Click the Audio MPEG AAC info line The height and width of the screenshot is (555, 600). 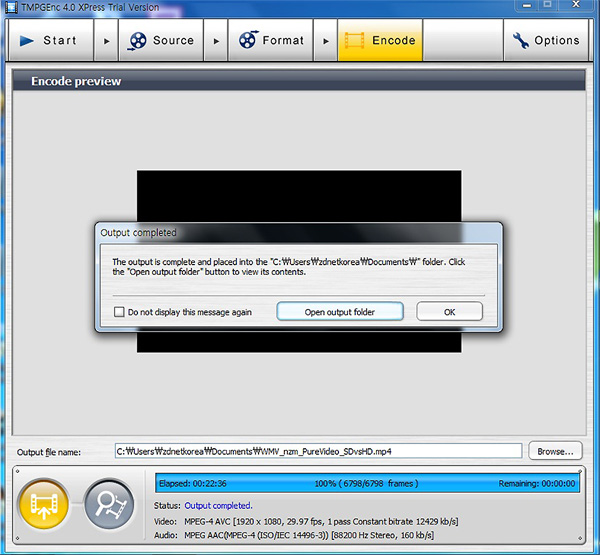(x=294, y=535)
